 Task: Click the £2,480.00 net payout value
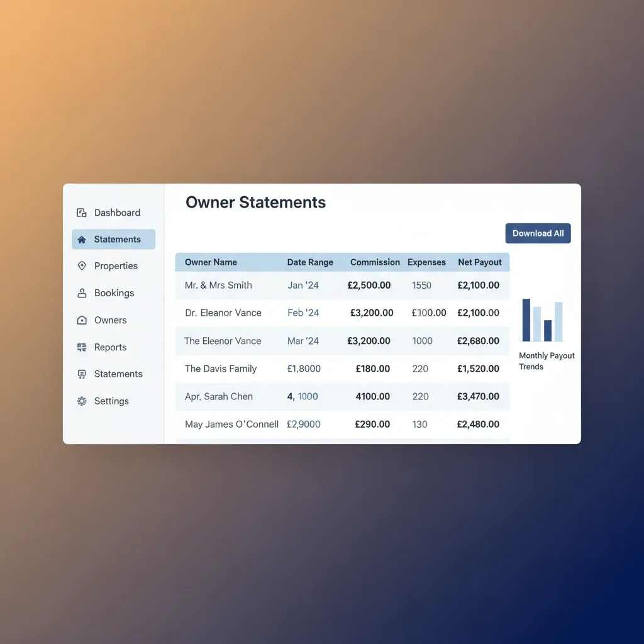click(x=478, y=425)
